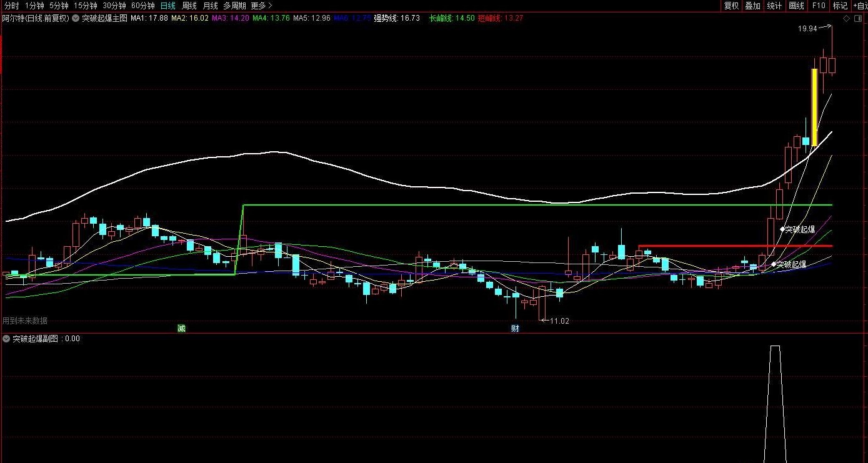Image resolution: width=868 pixels, height=463 pixels.
Task: Click the green MA4: 13.76 label
Action: [x=271, y=18]
